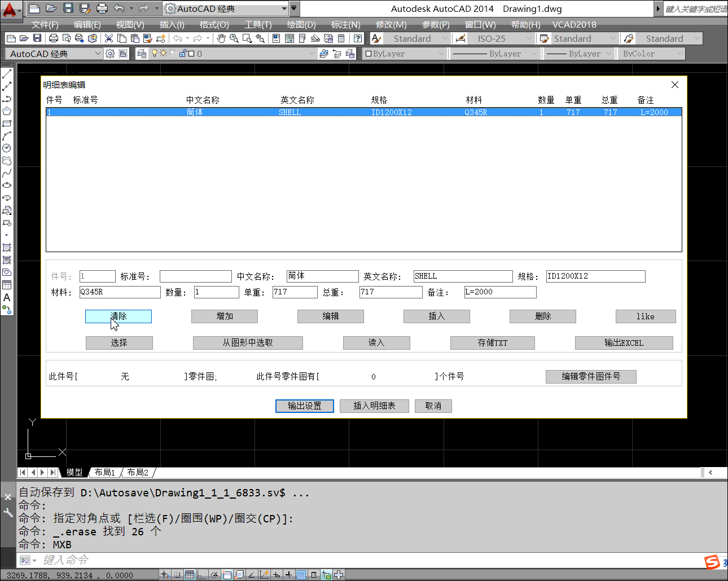Expand the ByColor plot style dropdown
The image size is (728, 581).
pyautogui.click(x=679, y=54)
